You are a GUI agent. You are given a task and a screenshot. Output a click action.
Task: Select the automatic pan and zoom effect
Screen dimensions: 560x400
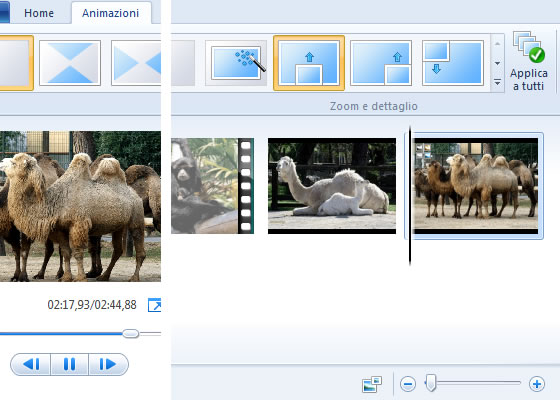click(x=236, y=63)
